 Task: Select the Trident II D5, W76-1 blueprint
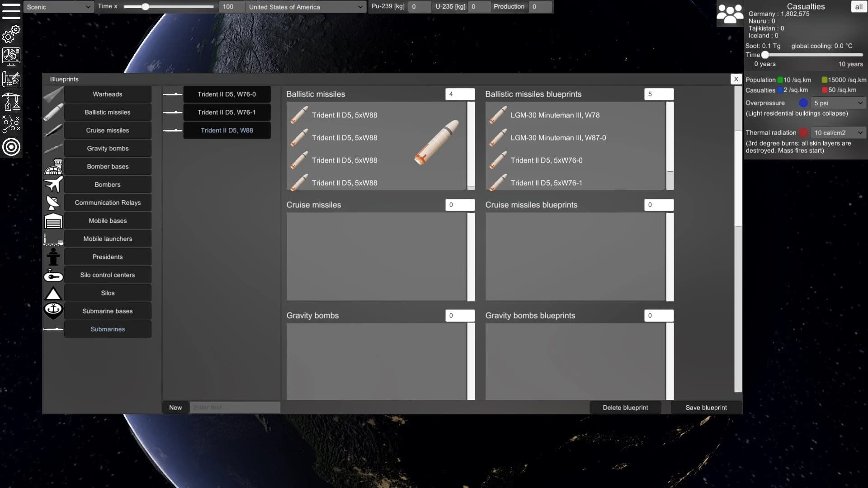[227, 112]
